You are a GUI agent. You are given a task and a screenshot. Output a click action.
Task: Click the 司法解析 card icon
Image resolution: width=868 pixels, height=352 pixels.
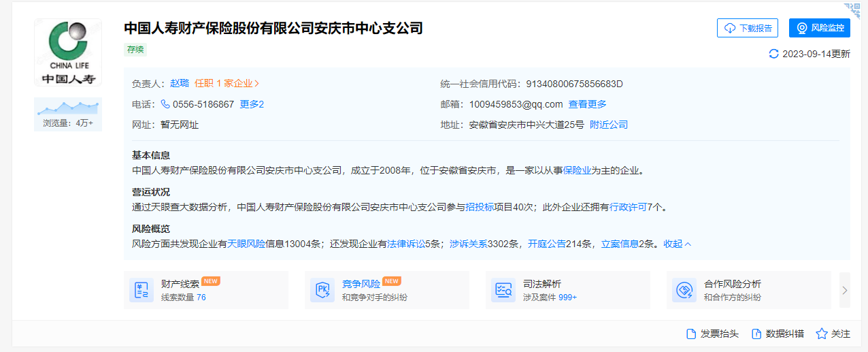(503, 290)
